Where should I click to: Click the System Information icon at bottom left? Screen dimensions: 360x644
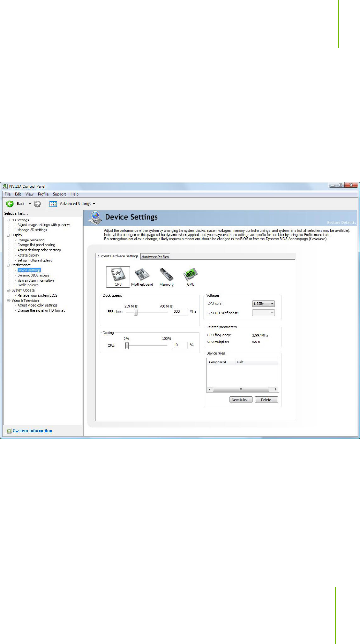click(9, 431)
